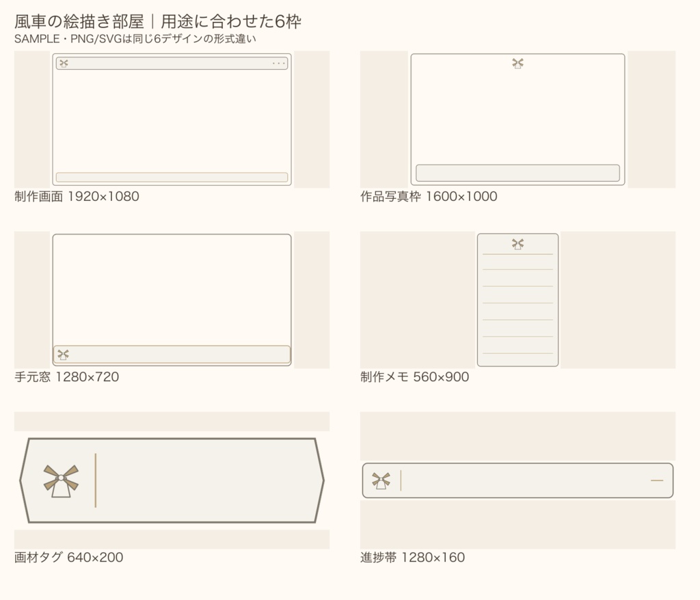Click the label "画材タグ 640×200"
The height and width of the screenshot is (600, 700).
pyautogui.click(x=69, y=557)
